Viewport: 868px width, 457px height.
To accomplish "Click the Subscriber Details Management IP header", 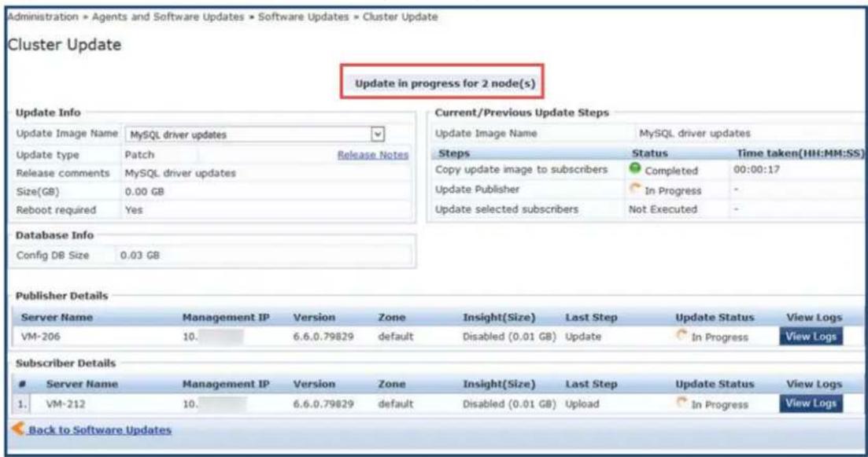I will click(226, 384).
